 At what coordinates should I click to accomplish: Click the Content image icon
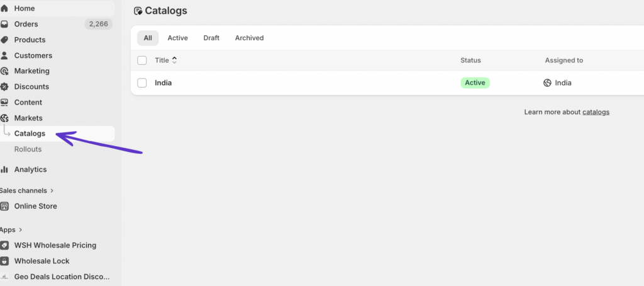(x=4, y=103)
